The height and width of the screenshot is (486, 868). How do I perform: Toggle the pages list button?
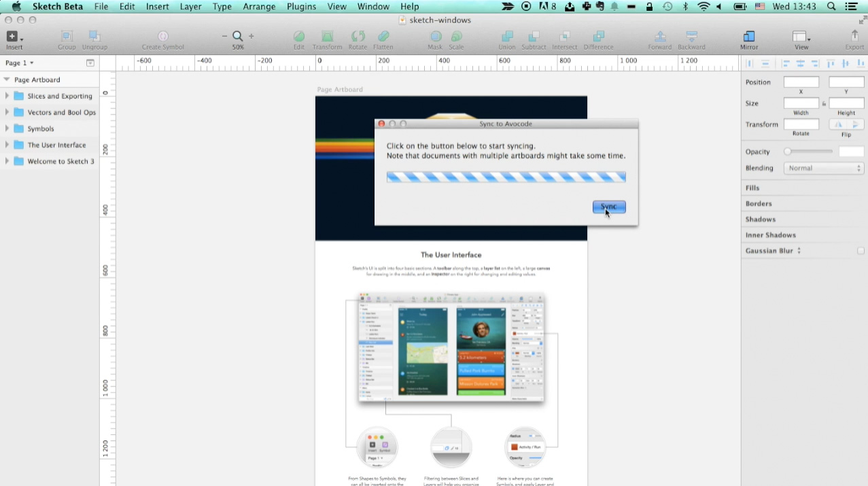(90, 63)
